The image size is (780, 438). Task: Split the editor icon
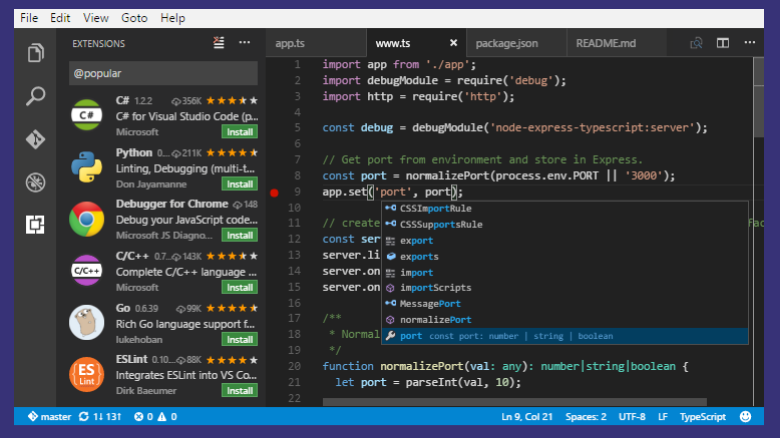point(723,43)
